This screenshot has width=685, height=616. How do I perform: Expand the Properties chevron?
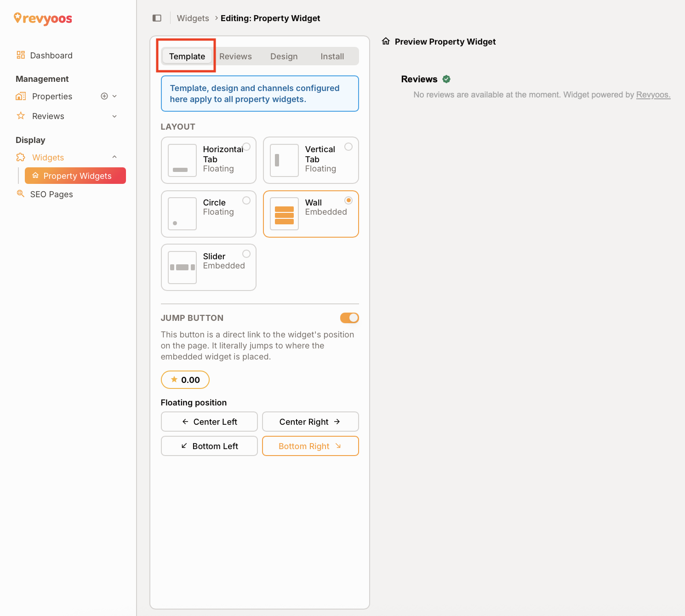114,96
